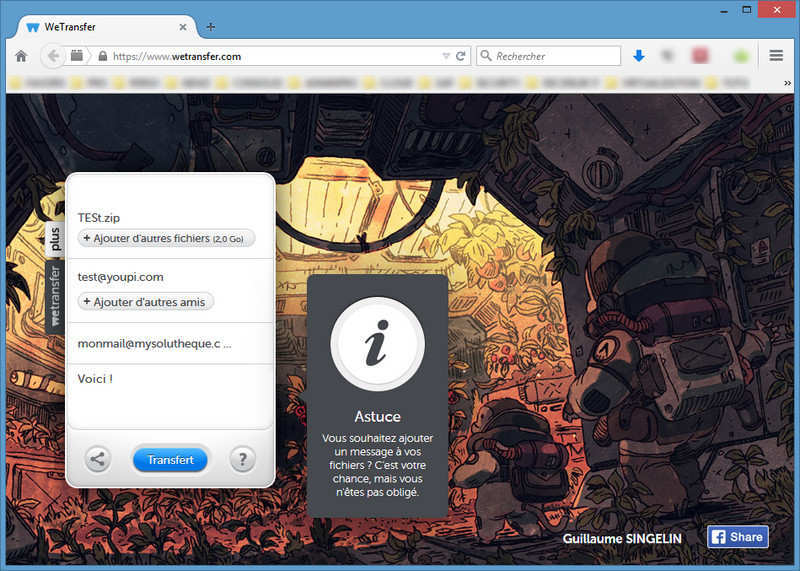
Task: Click the padlock security icon
Action: (x=103, y=56)
